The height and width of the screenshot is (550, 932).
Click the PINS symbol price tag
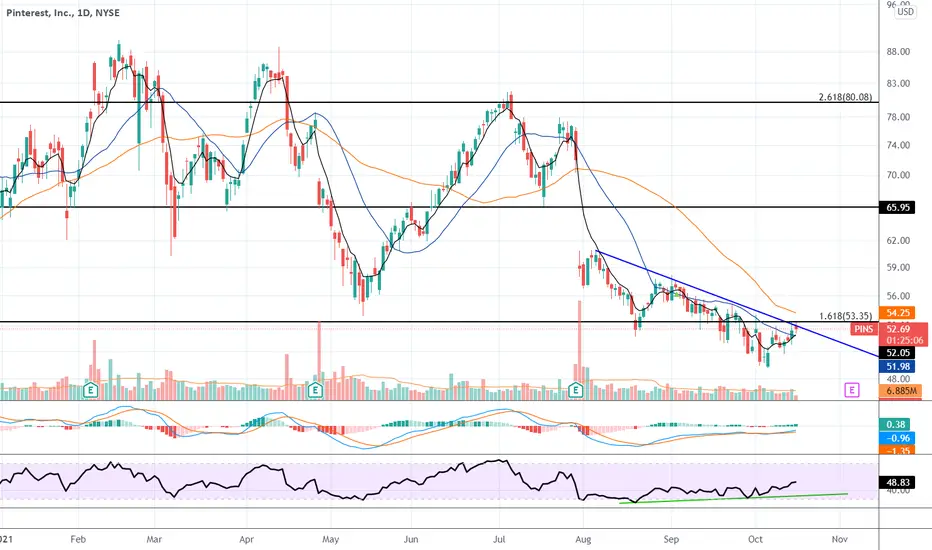click(864, 329)
